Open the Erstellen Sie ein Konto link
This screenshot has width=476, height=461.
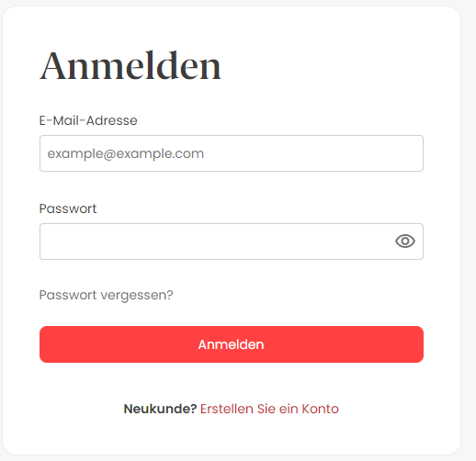click(x=269, y=409)
